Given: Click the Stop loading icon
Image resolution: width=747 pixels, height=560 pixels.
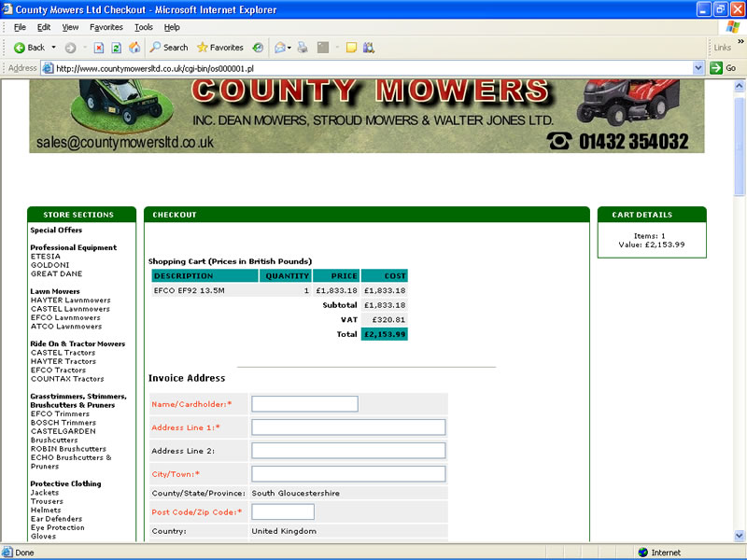Looking at the screenshot, I should coord(98,48).
